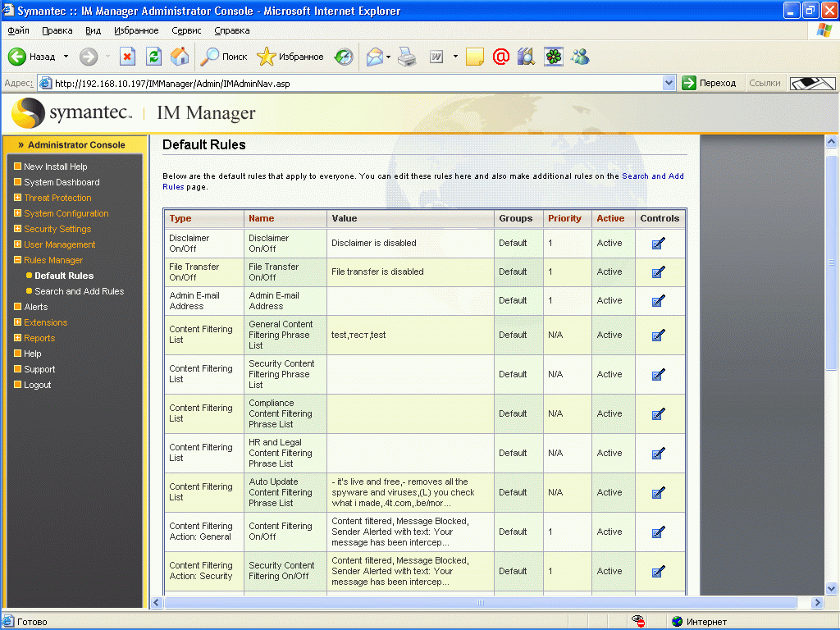
Task: Open the Избранное menu in menu bar
Action: 136,30
